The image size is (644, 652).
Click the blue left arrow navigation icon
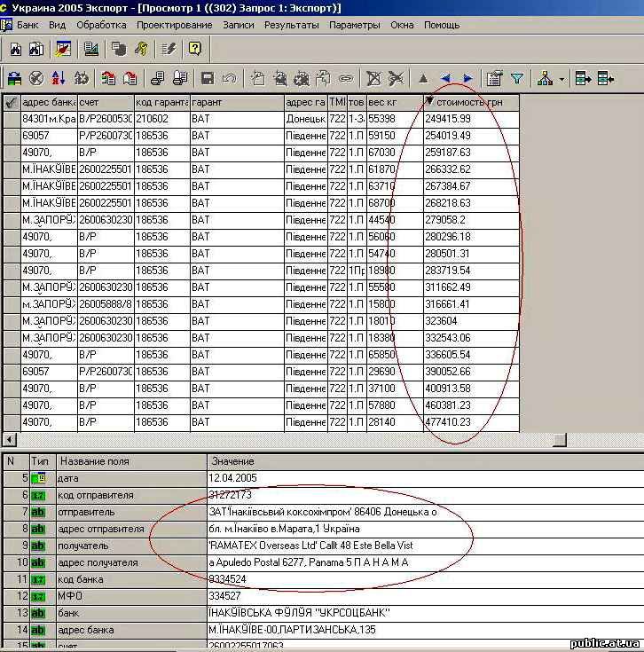tap(445, 78)
